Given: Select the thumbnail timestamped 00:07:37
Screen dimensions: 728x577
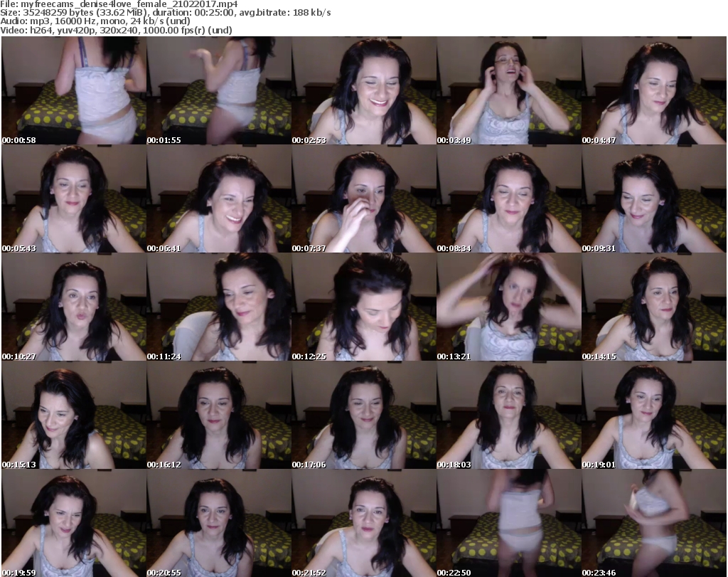Looking at the screenshot, I should pos(363,198).
